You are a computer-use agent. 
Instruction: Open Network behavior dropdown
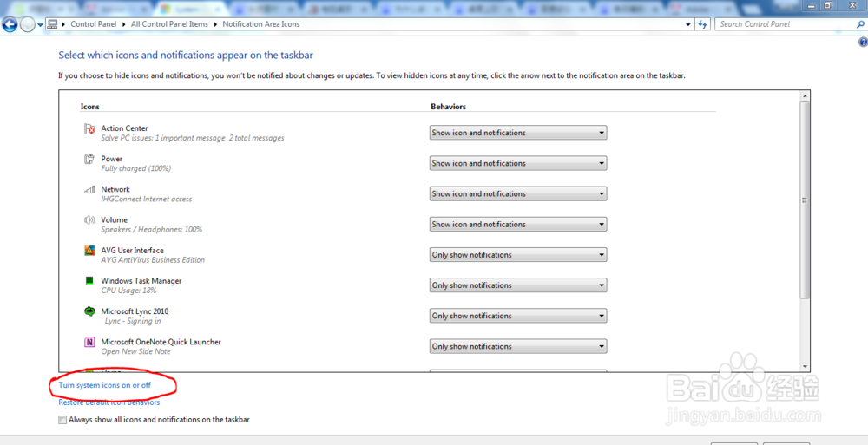coord(517,193)
